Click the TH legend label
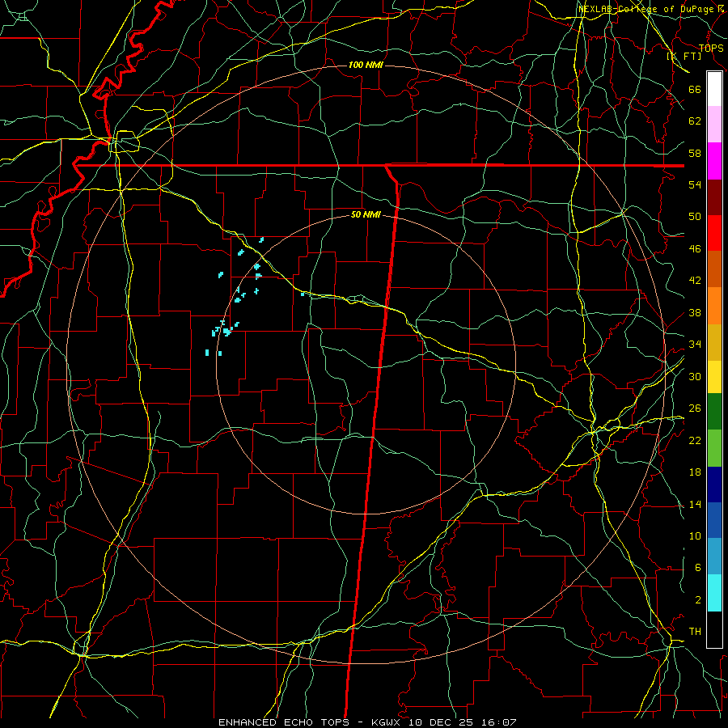The height and width of the screenshot is (728, 728). pos(695,632)
